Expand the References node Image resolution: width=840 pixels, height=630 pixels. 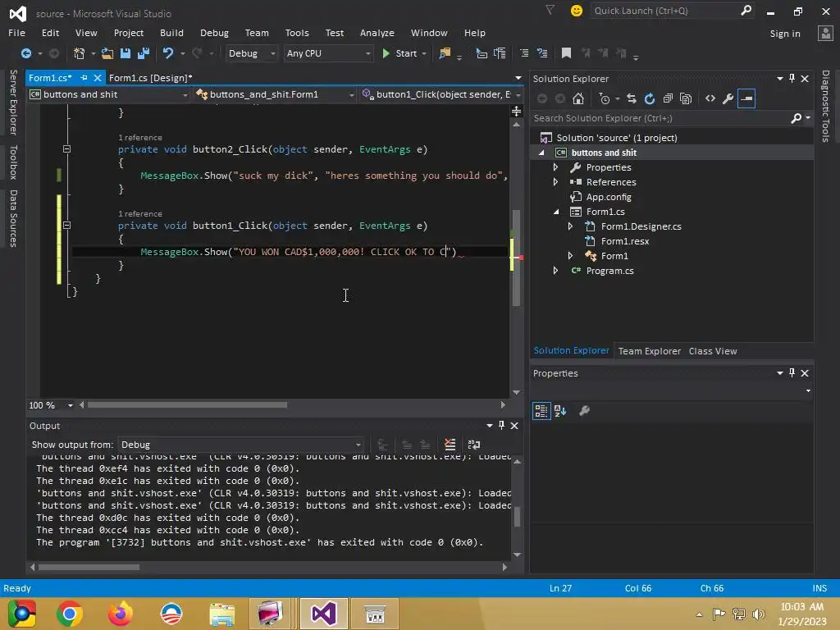tap(555, 182)
